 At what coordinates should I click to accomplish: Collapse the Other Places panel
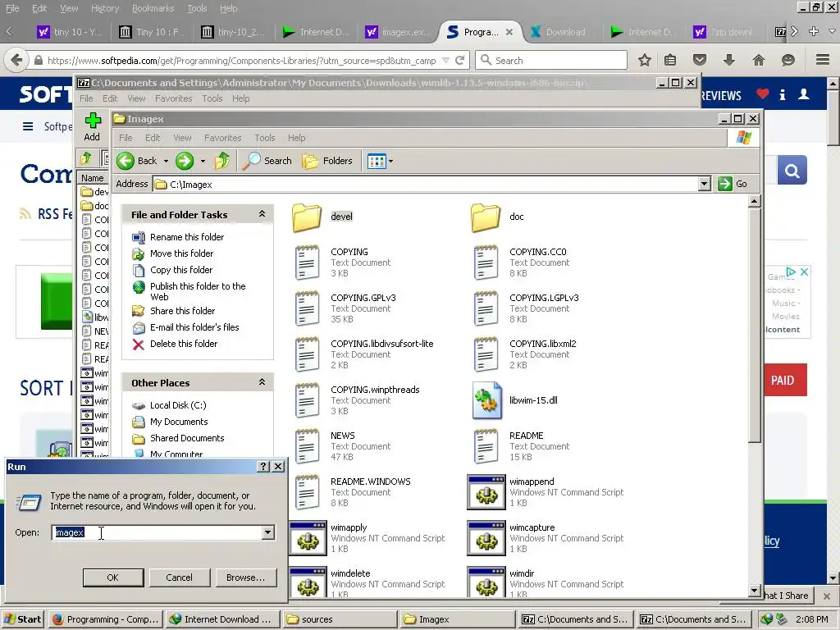[x=262, y=382]
